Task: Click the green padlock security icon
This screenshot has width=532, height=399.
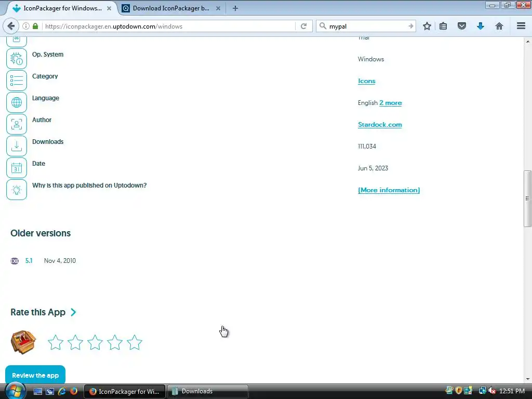Action: (35, 26)
